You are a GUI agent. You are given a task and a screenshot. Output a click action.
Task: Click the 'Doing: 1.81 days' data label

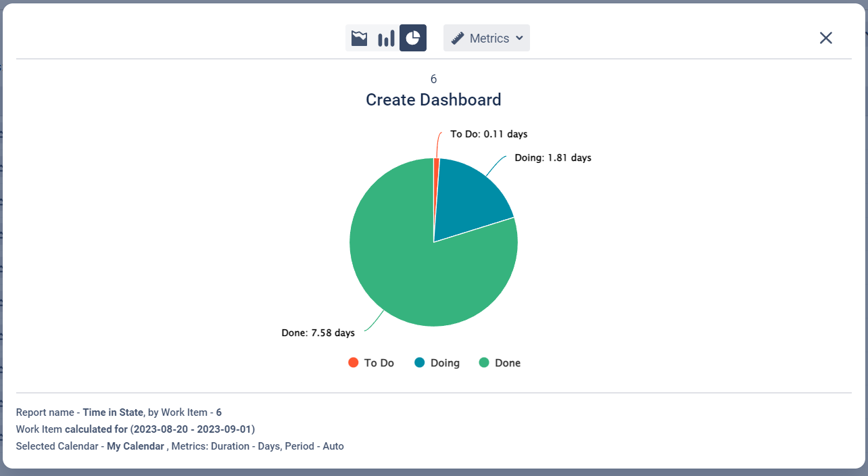point(552,158)
